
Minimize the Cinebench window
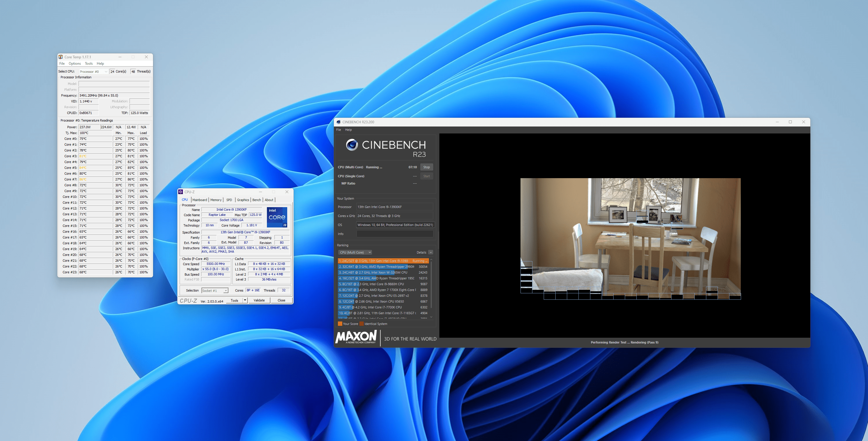tap(777, 122)
